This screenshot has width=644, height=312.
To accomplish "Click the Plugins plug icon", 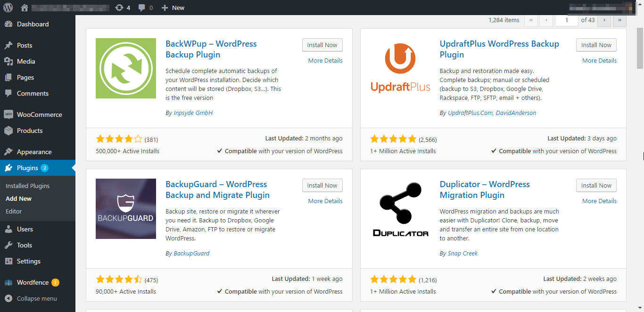I will (8, 168).
